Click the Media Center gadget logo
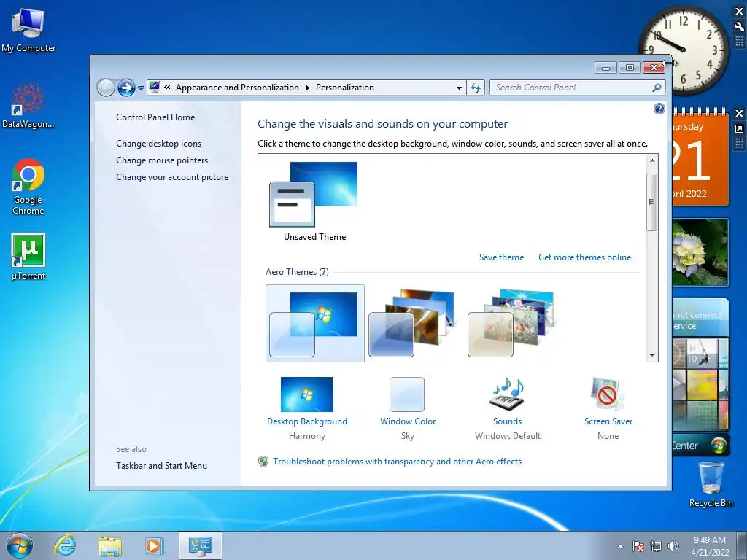 point(719,446)
